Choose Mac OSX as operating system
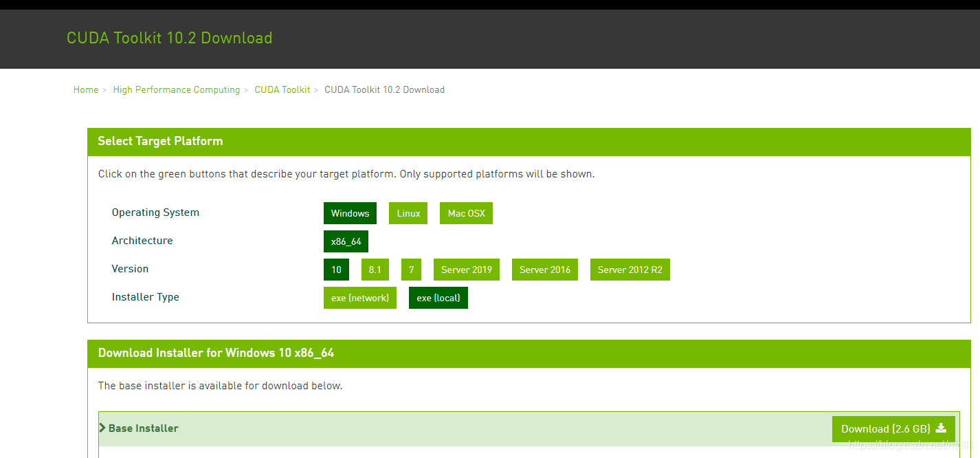The image size is (980, 458). (467, 213)
